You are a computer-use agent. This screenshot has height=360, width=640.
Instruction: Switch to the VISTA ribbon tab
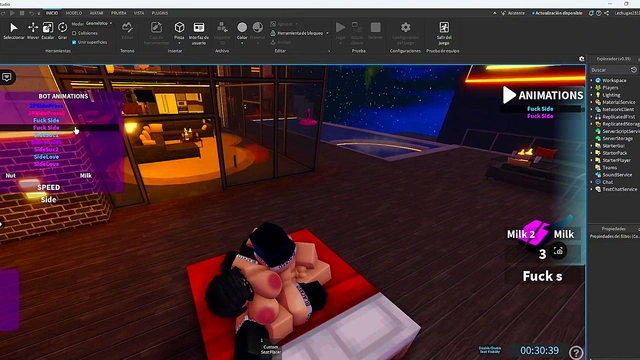pyautogui.click(x=139, y=13)
